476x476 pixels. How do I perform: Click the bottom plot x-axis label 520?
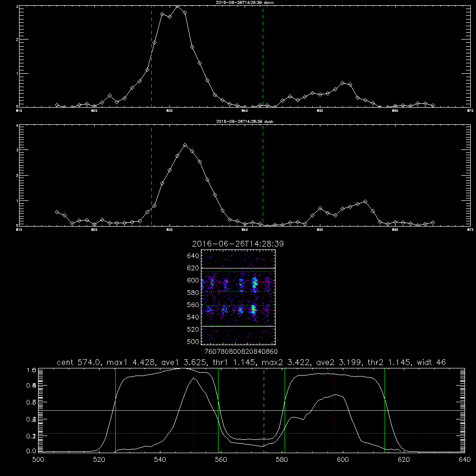[99, 460]
